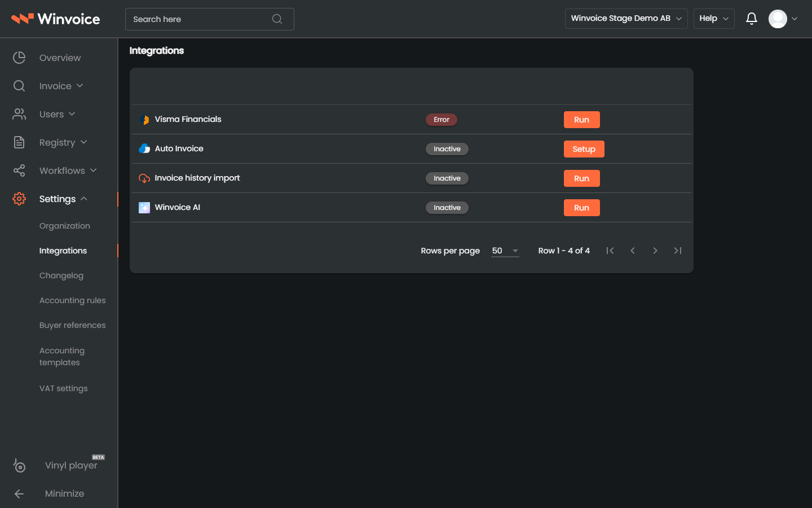This screenshot has height=508, width=812.
Task: Open the Accounting templates page
Action: point(62,357)
